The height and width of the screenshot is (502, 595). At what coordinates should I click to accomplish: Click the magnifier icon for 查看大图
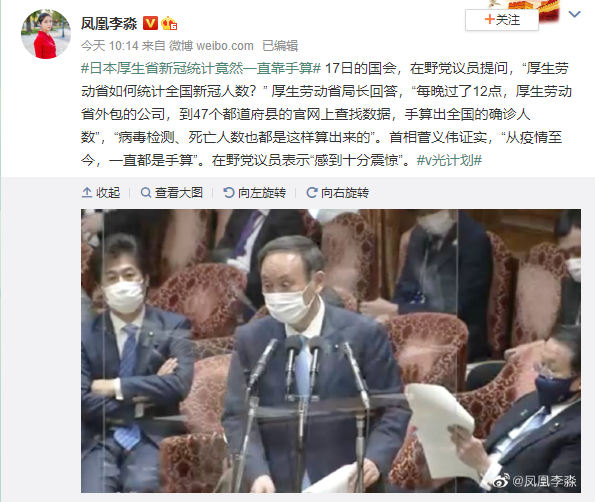point(146,193)
